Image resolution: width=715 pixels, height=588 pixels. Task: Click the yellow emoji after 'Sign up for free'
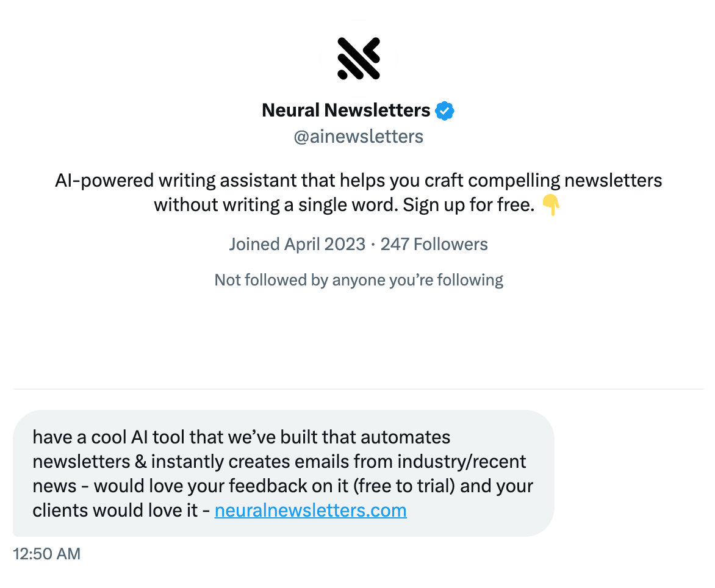point(551,204)
